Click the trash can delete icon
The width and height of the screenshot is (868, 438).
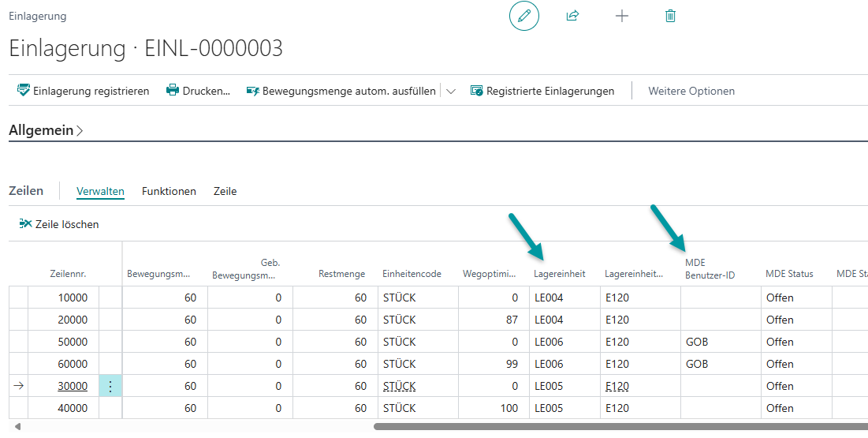point(670,16)
